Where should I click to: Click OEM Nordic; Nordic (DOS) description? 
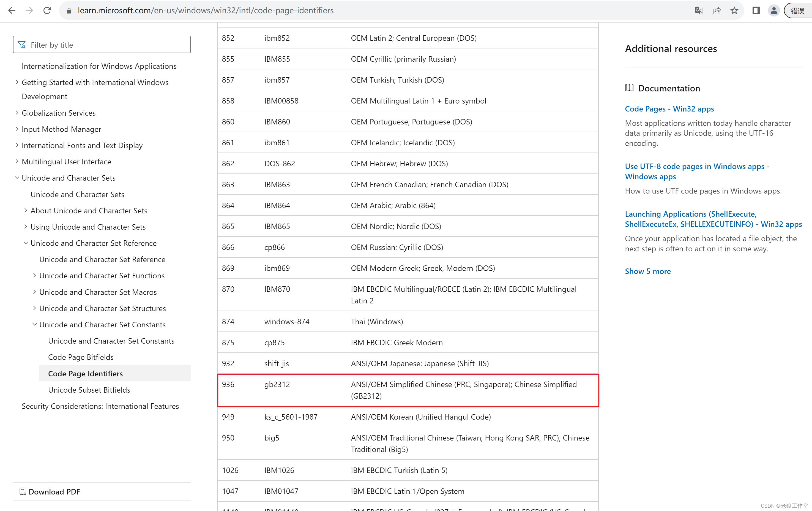pos(396,226)
